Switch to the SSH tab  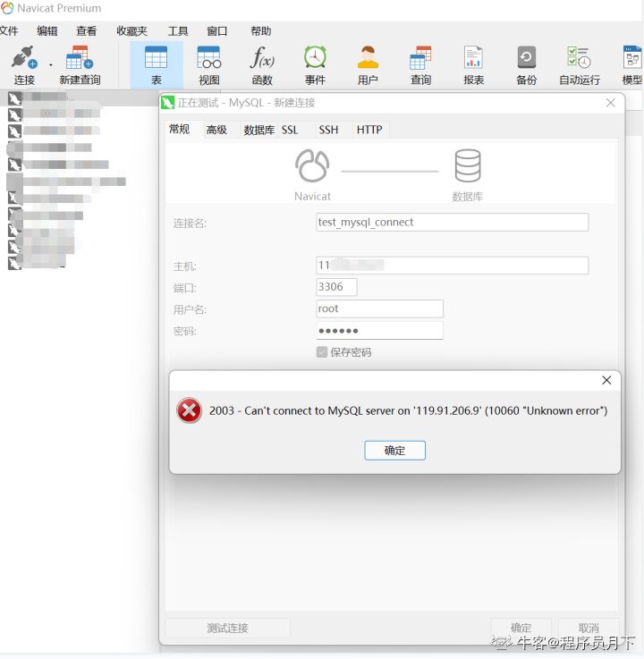tap(328, 130)
